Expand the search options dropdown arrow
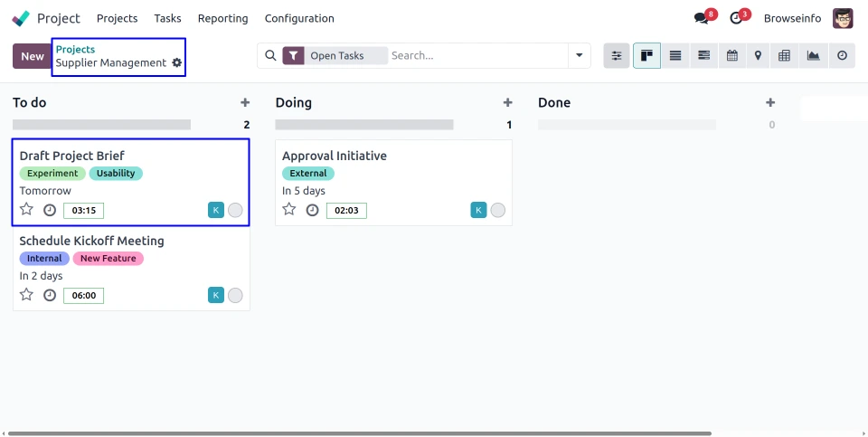 pyautogui.click(x=580, y=56)
